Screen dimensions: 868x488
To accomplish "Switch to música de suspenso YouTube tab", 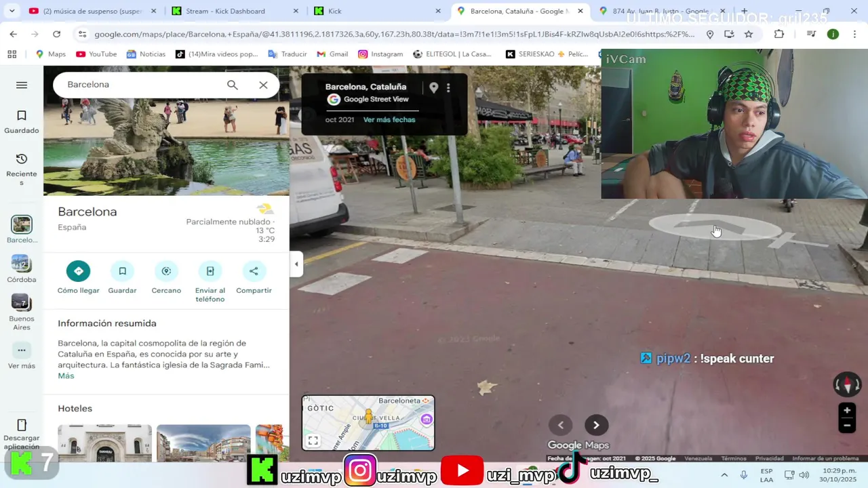I will pos(92,11).
